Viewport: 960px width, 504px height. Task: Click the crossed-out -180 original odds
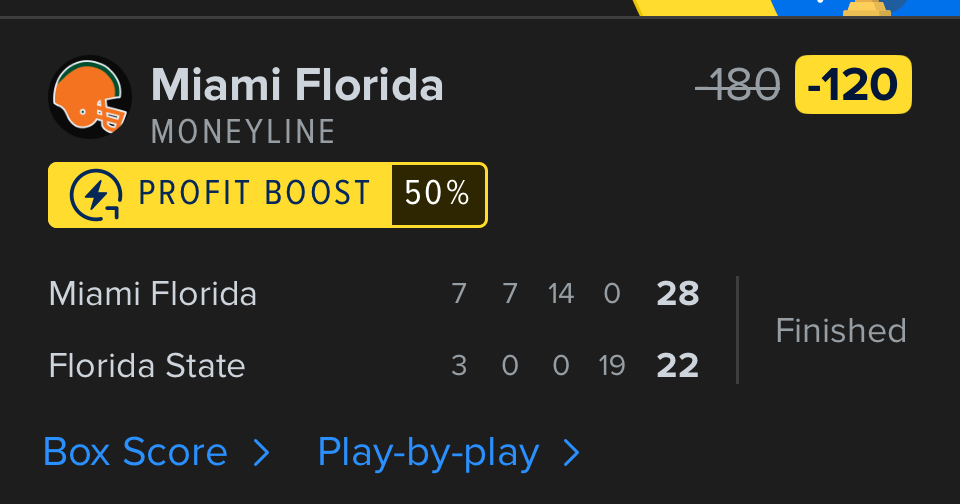tap(738, 86)
